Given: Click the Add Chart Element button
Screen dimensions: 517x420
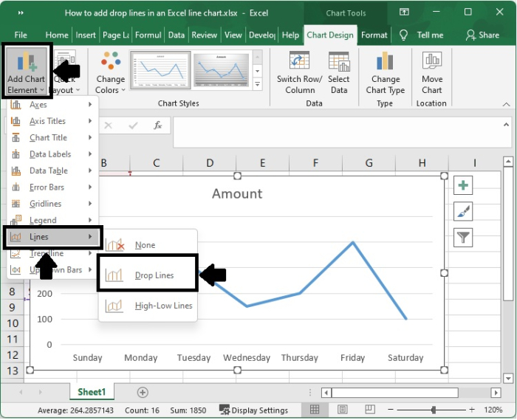Looking at the screenshot, I should click(x=27, y=72).
